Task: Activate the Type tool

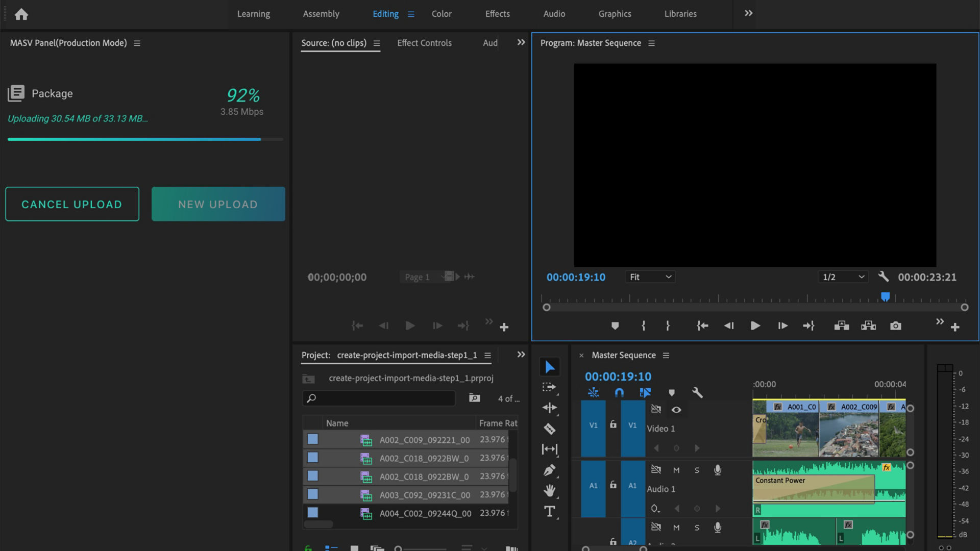Action: coord(550,511)
